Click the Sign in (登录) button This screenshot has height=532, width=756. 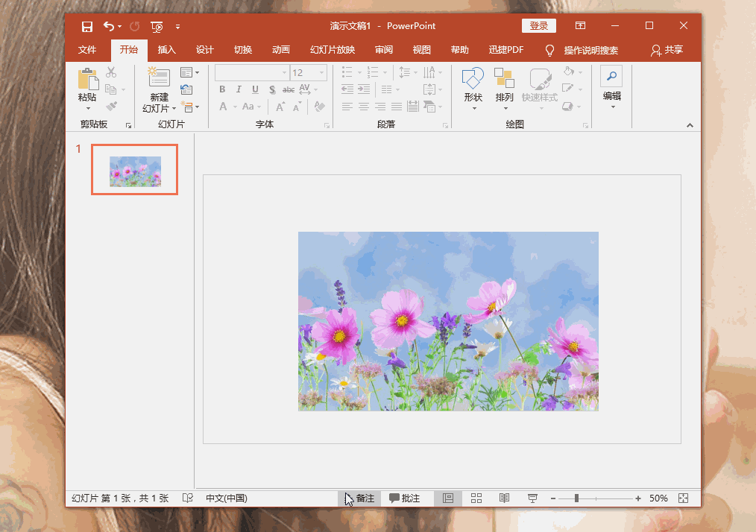tap(538, 26)
